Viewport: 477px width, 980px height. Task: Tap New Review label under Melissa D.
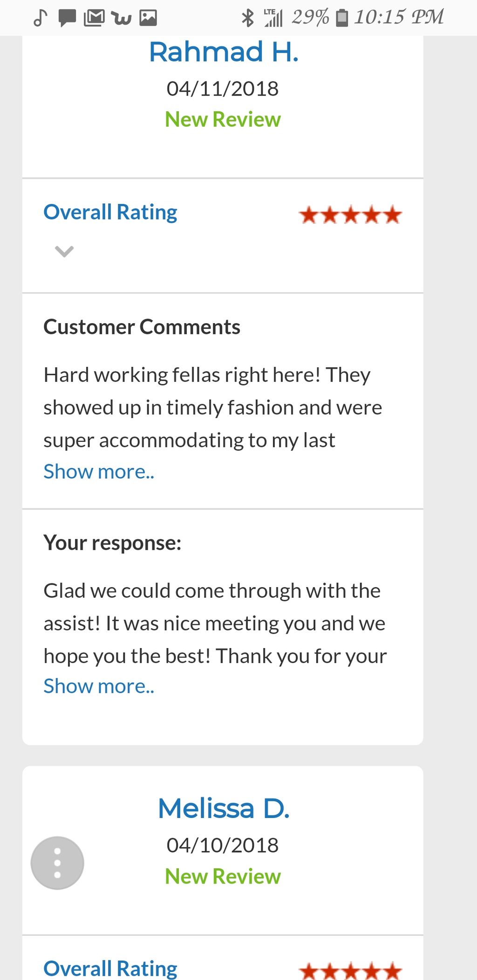[x=223, y=876]
